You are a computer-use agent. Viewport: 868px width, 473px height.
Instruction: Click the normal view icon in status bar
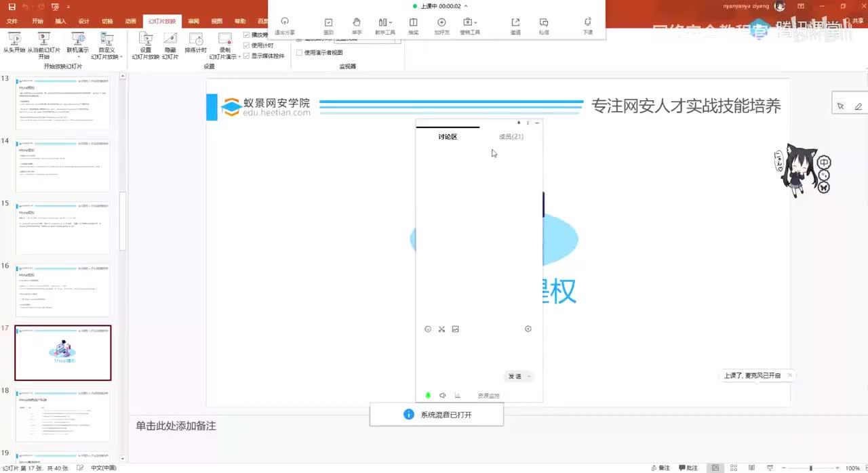click(x=715, y=468)
